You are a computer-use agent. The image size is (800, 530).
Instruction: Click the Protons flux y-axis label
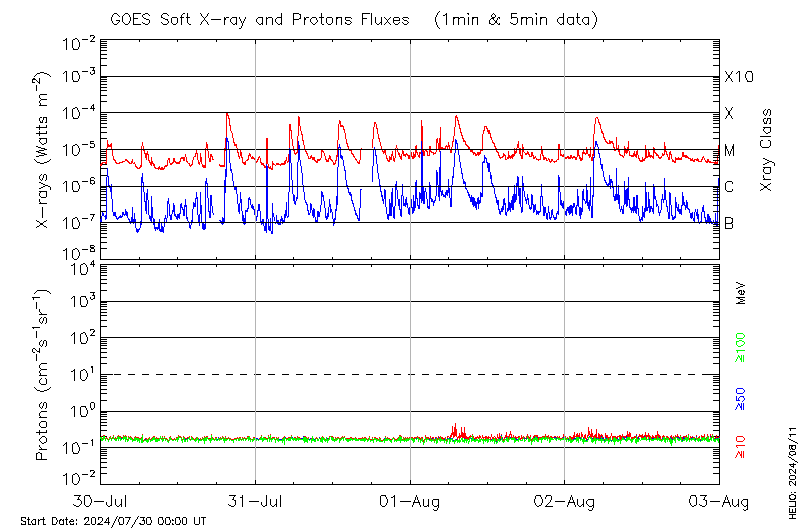pyautogui.click(x=44, y=374)
